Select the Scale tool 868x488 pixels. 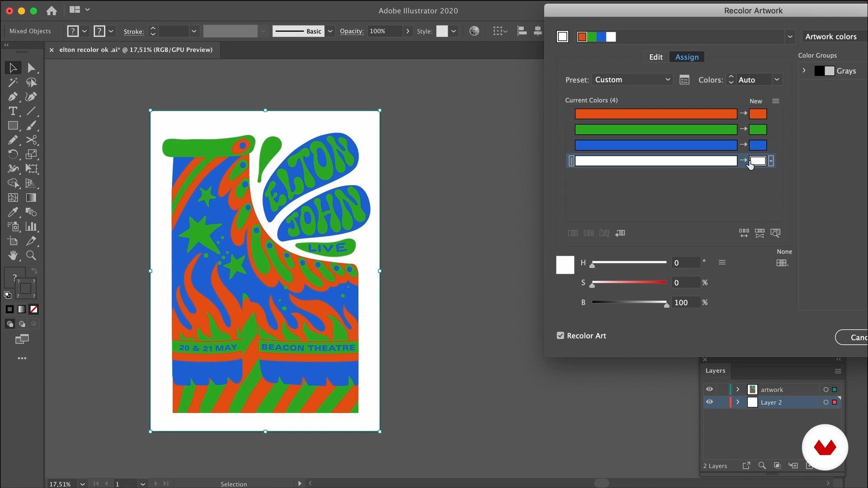click(31, 155)
